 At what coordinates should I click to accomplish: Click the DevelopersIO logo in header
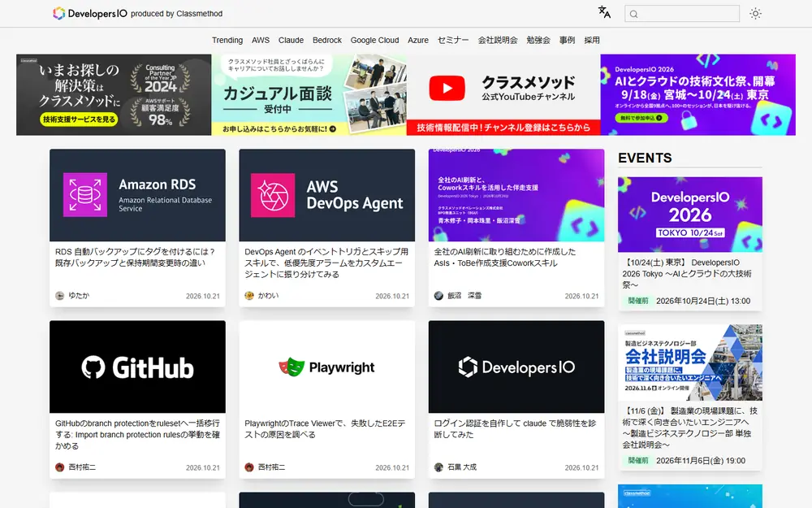coord(90,14)
